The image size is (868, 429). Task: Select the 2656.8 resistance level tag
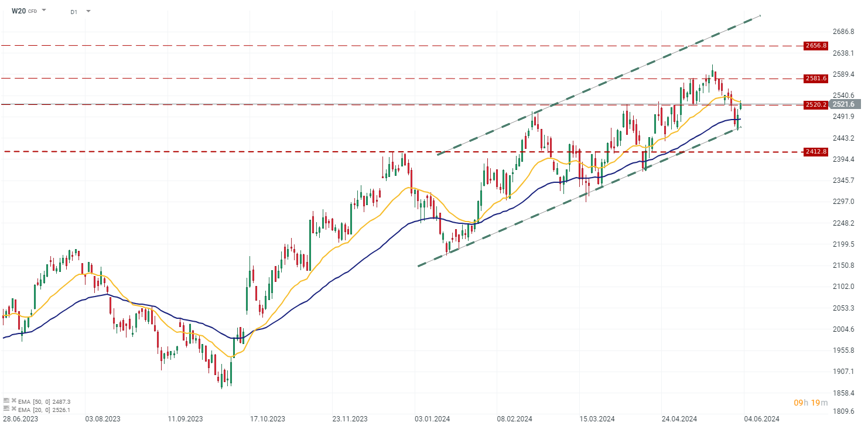click(x=815, y=46)
